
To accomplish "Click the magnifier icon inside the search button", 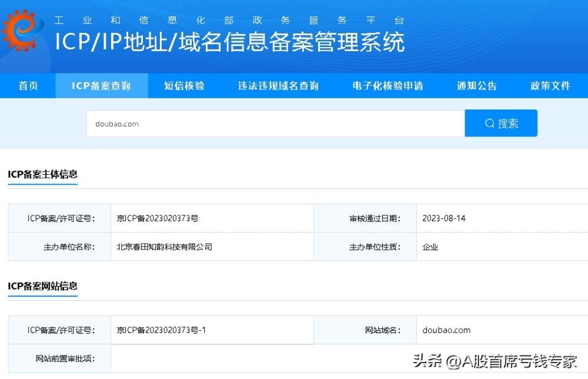I will click(x=489, y=123).
